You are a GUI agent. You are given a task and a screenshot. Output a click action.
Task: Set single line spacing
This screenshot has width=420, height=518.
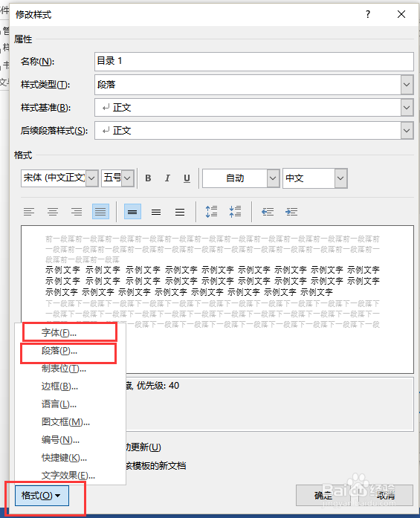point(132,211)
